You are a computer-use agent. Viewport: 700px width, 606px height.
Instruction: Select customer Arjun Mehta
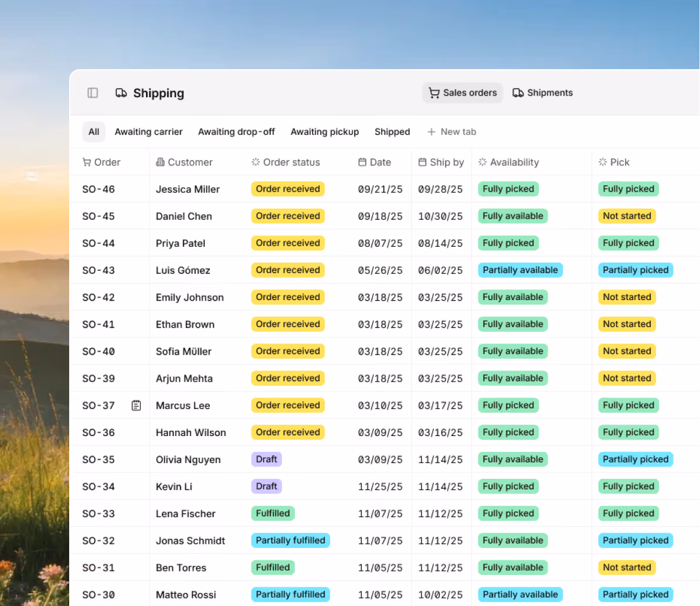pyautogui.click(x=184, y=379)
